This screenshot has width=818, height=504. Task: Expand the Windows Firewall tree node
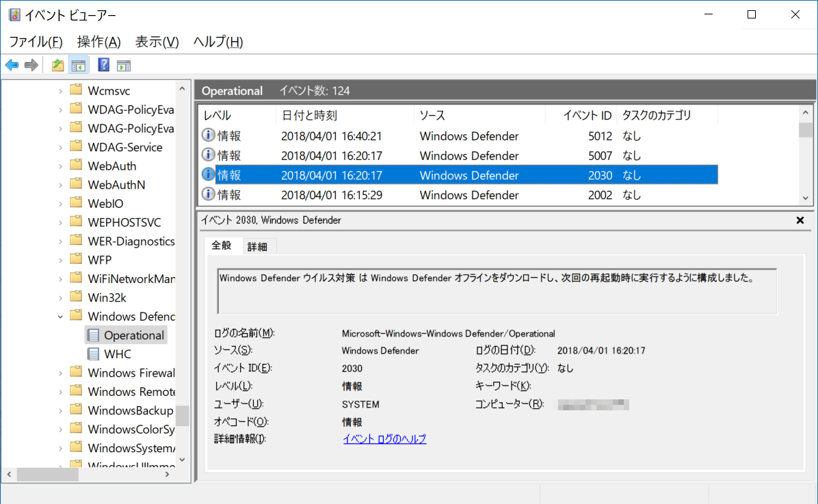coord(60,373)
